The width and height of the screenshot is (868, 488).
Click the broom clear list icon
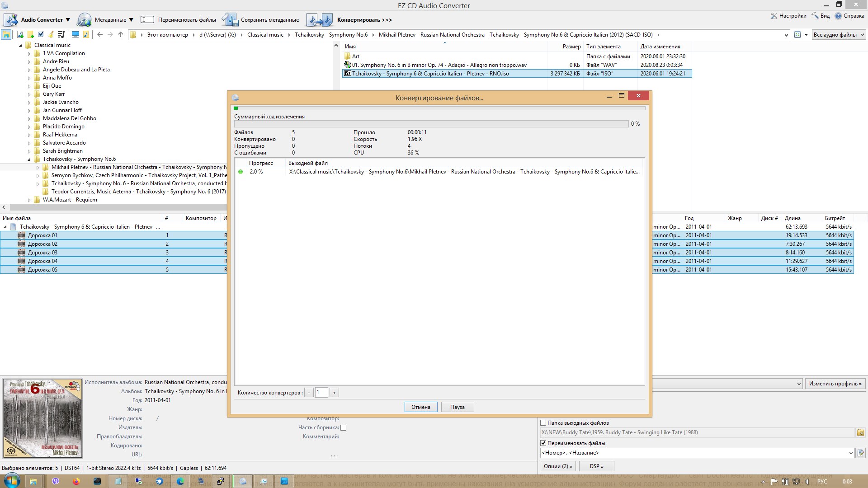coord(51,35)
